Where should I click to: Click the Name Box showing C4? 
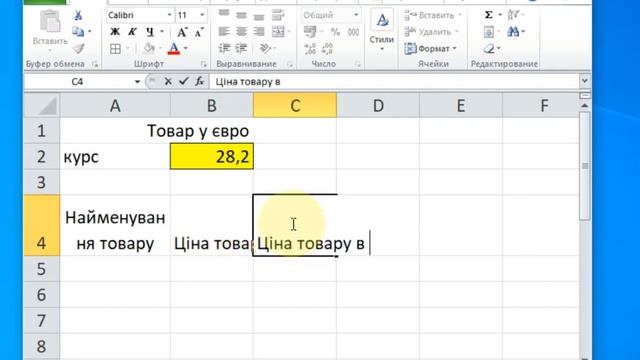78,82
